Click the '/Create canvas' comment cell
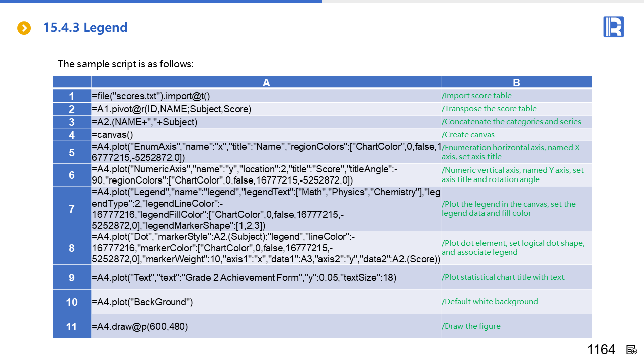This screenshot has height=362, width=644. pyautogui.click(x=468, y=135)
